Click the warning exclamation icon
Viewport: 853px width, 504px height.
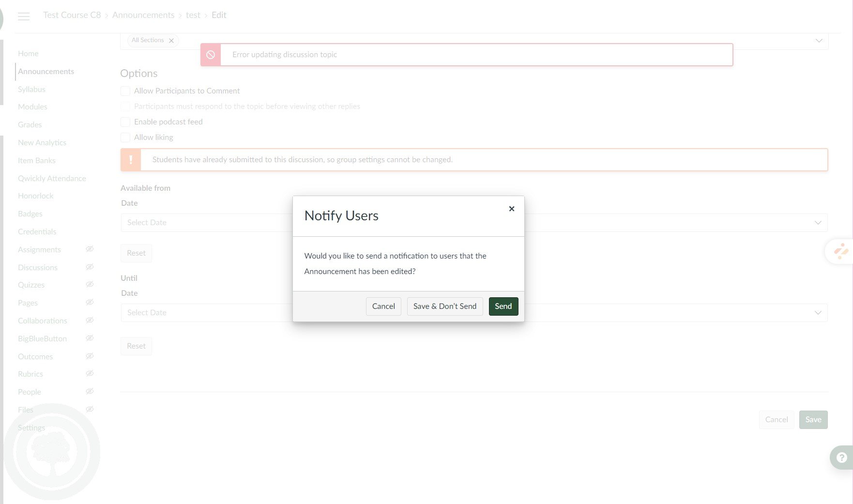[131, 160]
